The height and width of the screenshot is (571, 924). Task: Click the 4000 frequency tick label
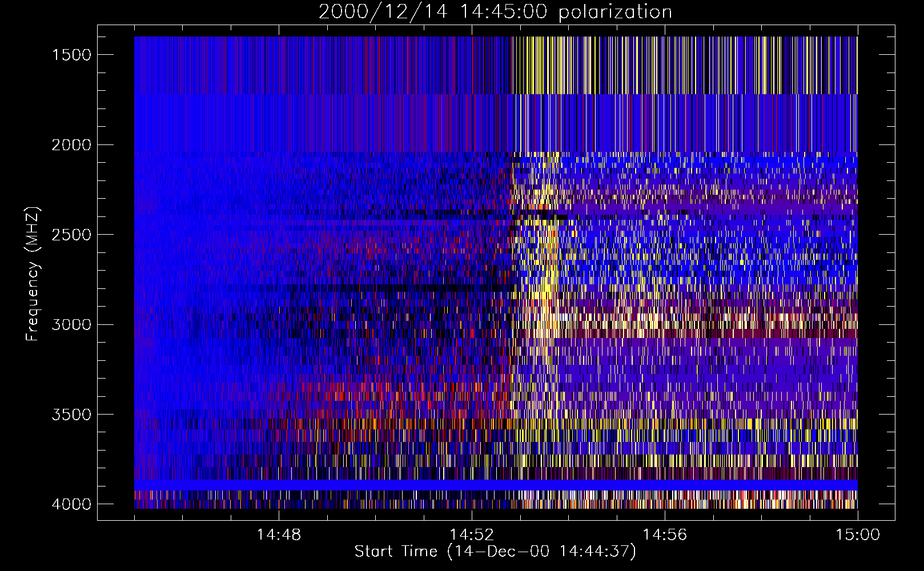(71, 504)
